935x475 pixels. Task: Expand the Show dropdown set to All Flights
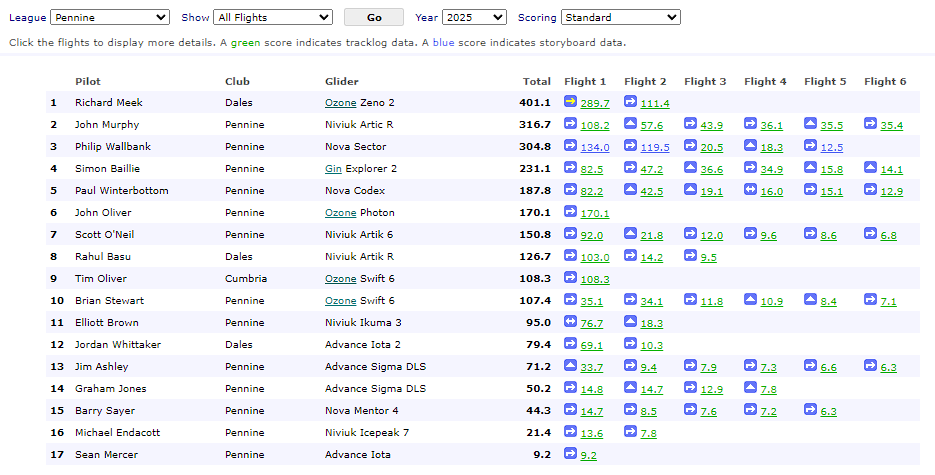[273, 17]
